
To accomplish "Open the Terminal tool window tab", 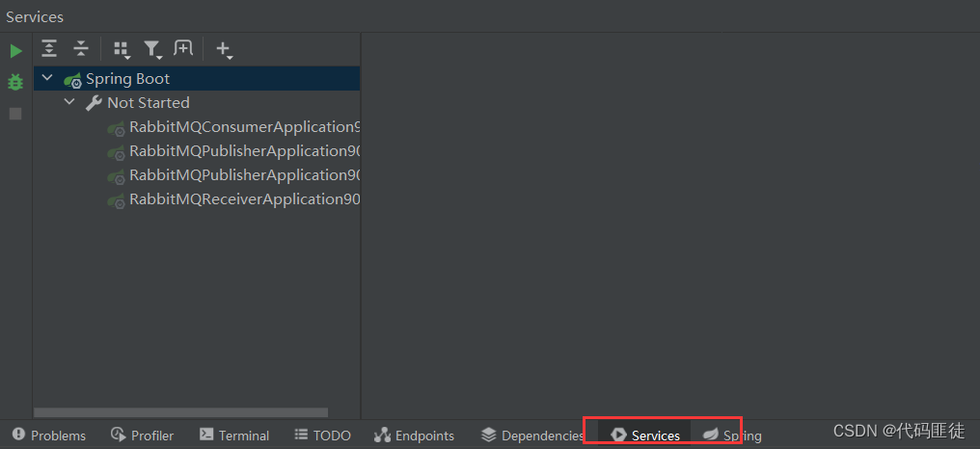I will coord(234,436).
